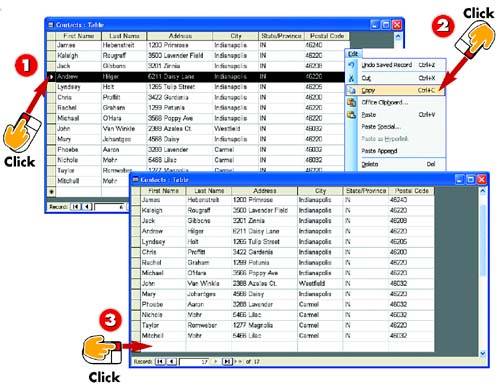This screenshot has height=388, width=500.
Task: Click cell '2388 Azalea Ct' in front window
Action: (x=265, y=284)
